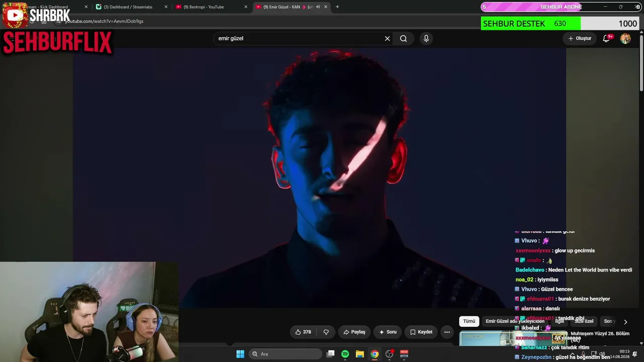Dislike the video with thumbs-down
The width and height of the screenshot is (644, 362).
pyautogui.click(x=326, y=332)
